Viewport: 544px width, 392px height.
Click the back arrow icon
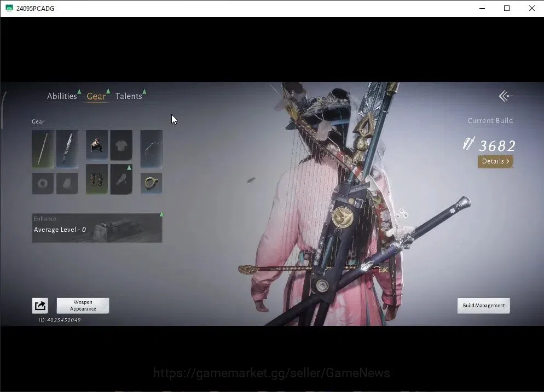506,96
